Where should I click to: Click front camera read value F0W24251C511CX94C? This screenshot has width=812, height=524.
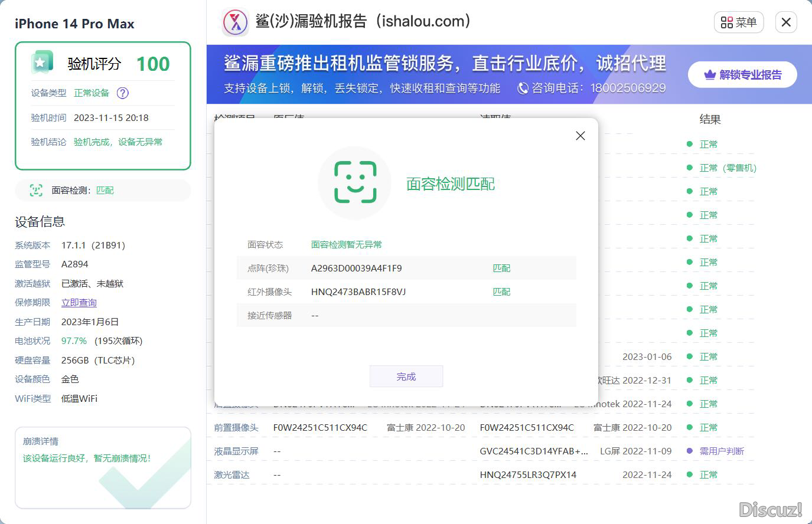pos(527,427)
